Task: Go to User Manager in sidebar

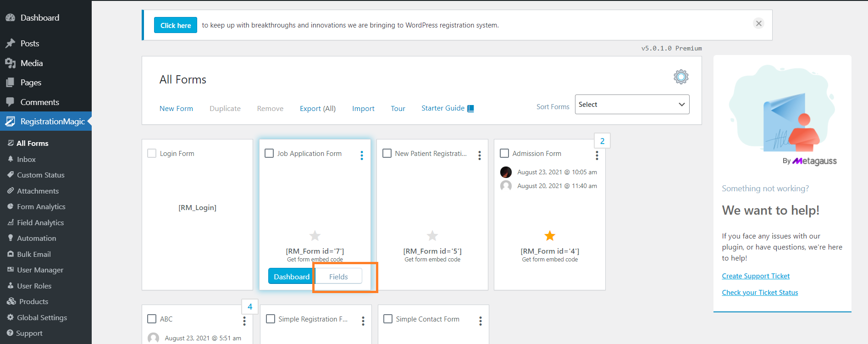Action: 40,270
